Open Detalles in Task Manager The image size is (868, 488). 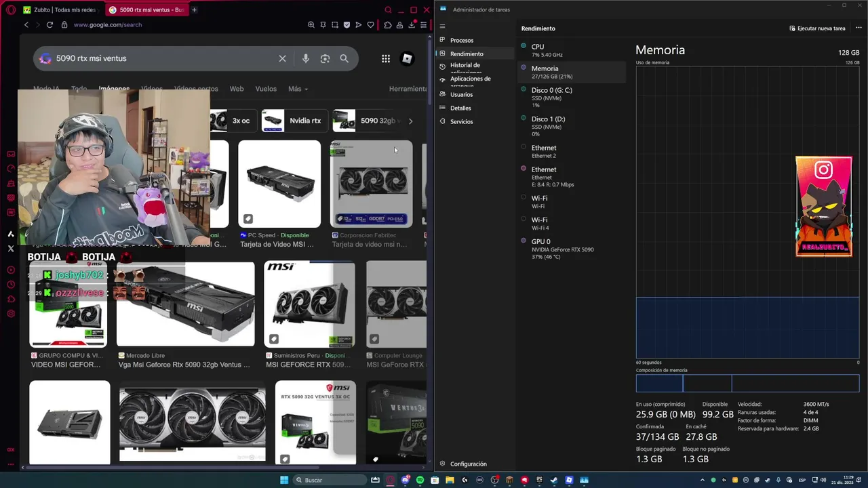(475, 108)
